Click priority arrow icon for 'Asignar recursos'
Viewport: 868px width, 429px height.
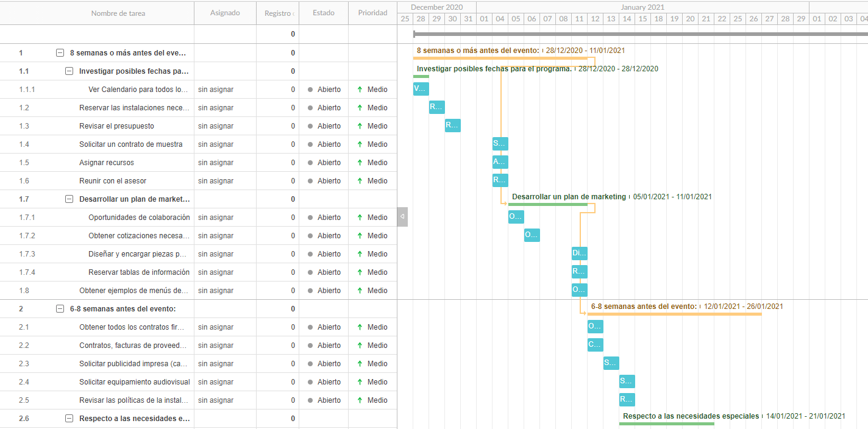[x=360, y=163]
